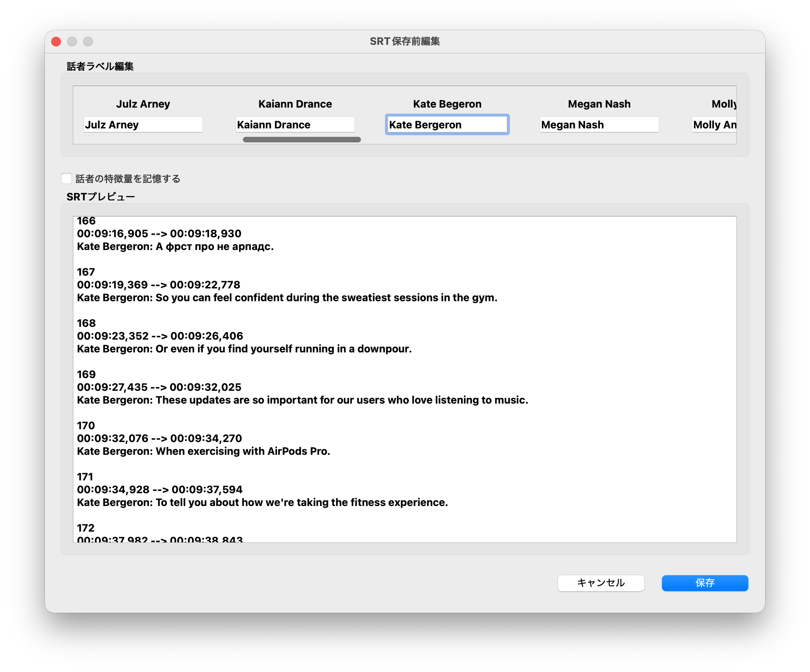Viewport: 810px width, 672px height.
Task: Click timestamp 00:09:27,435 in SRT preview
Action: (112, 387)
